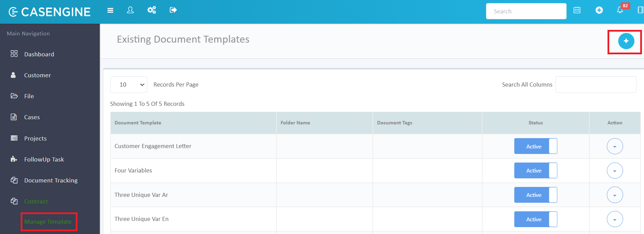Viewport: 644px width, 234px height.
Task: Click the notebook icon at header edge
Action: pyautogui.click(x=640, y=10)
